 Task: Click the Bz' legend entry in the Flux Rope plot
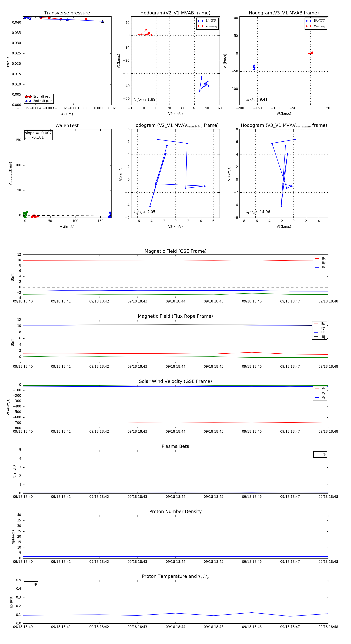click(x=320, y=332)
